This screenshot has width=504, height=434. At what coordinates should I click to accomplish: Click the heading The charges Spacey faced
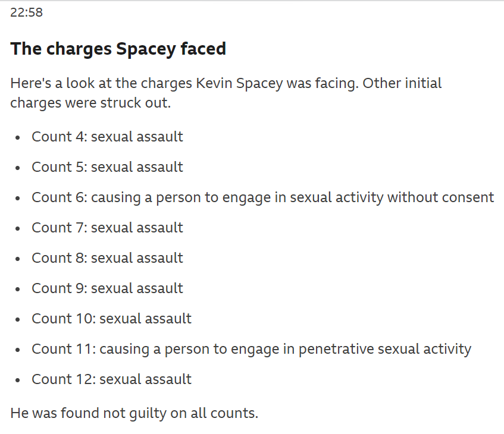[x=118, y=49]
